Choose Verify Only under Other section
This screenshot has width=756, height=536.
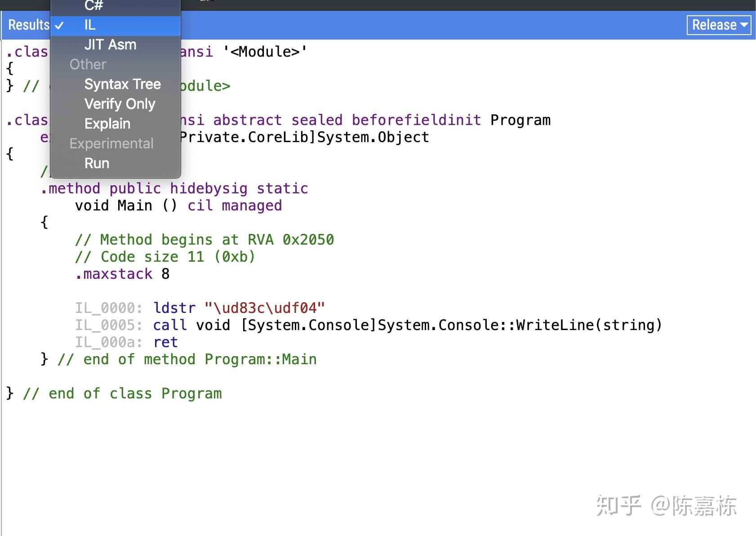[119, 104]
